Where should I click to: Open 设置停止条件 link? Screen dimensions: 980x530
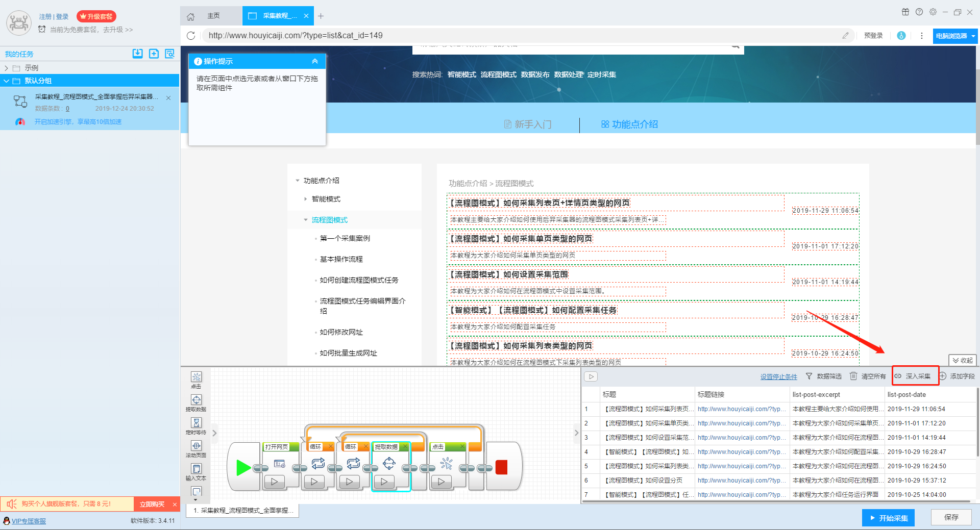coord(779,377)
